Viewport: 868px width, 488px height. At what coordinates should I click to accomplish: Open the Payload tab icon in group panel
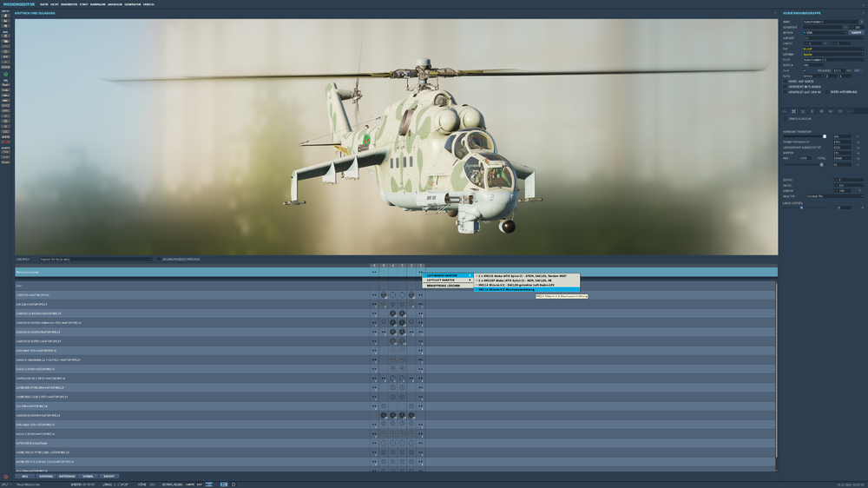coord(793,111)
